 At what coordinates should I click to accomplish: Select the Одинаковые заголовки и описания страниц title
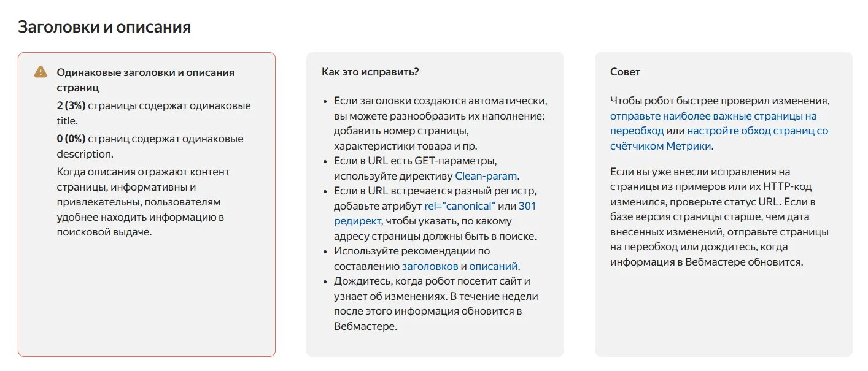click(x=145, y=72)
